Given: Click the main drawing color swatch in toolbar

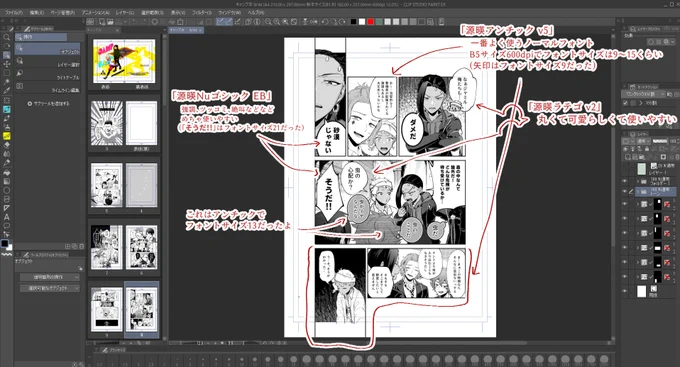Looking at the screenshot, I should click(5, 243).
